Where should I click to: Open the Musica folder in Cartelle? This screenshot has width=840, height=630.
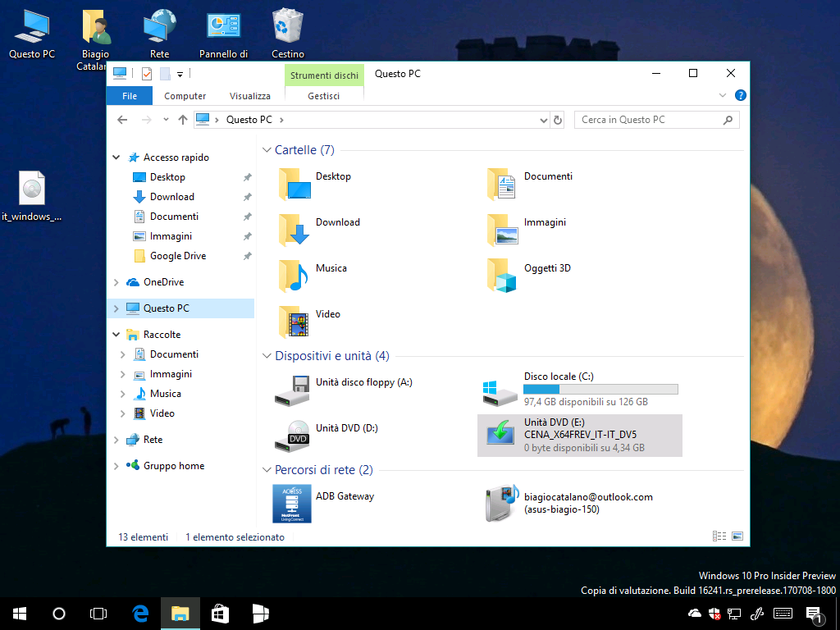pos(313,276)
